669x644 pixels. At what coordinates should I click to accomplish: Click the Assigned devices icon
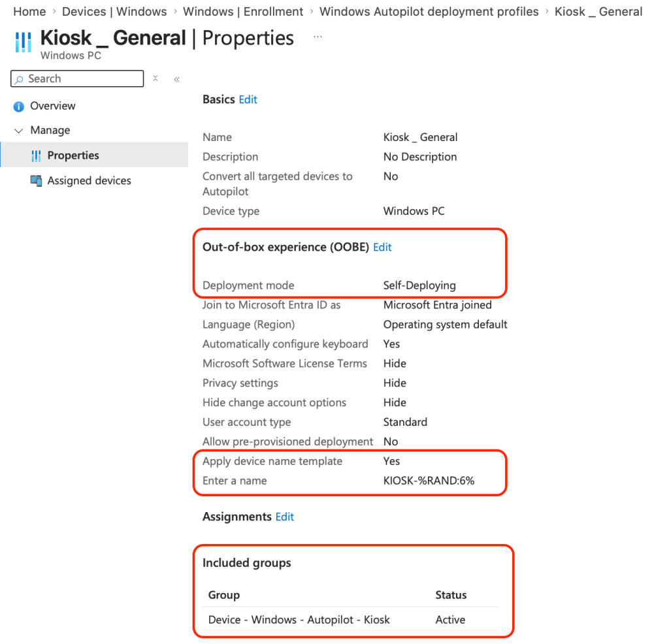pyautogui.click(x=36, y=181)
